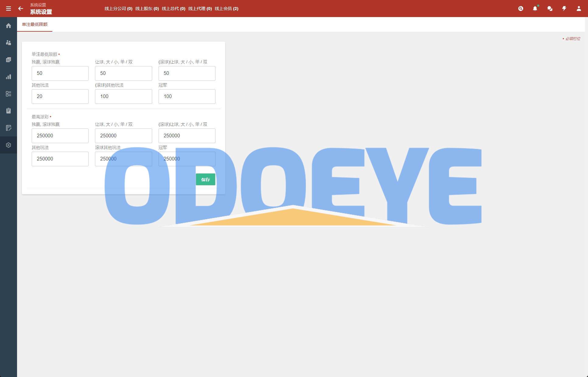The image size is (588, 377).
Task: Focus 最高派彩 让球, 大 / 小 field
Action: point(124,136)
